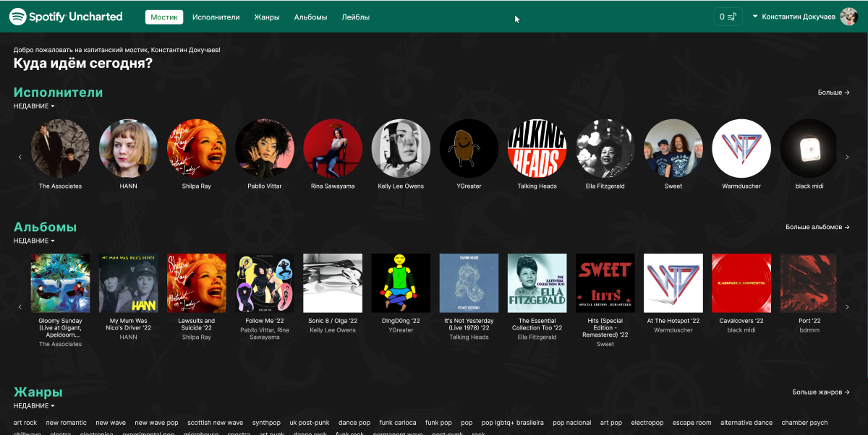Open Pabllo Vittar artist portrait
The width and height of the screenshot is (868, 435).
[265, 148]
